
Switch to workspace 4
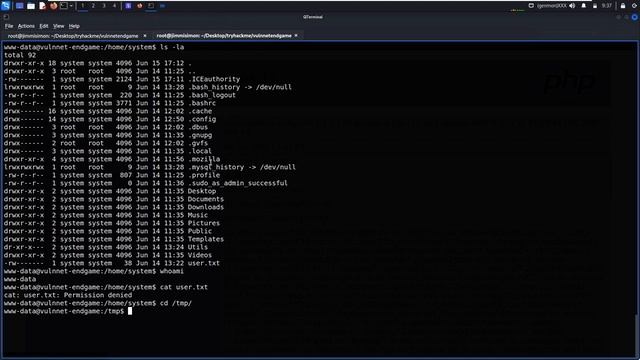click(114, 6)
